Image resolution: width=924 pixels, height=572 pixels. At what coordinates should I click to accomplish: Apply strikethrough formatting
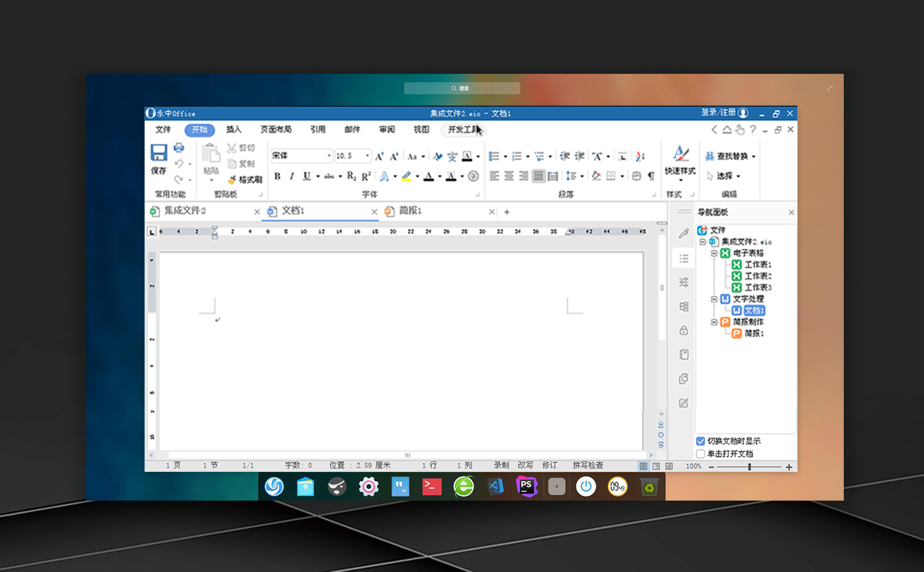(329, 176)
